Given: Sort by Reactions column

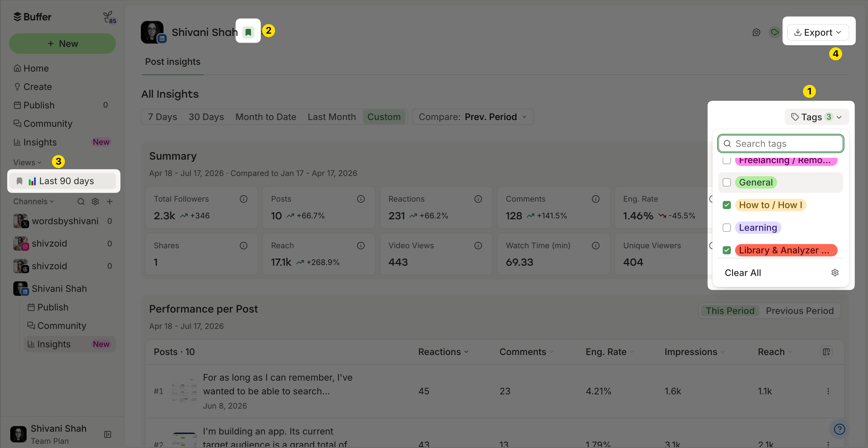Looking at the screenshot, I should click(x=443, y=352).
